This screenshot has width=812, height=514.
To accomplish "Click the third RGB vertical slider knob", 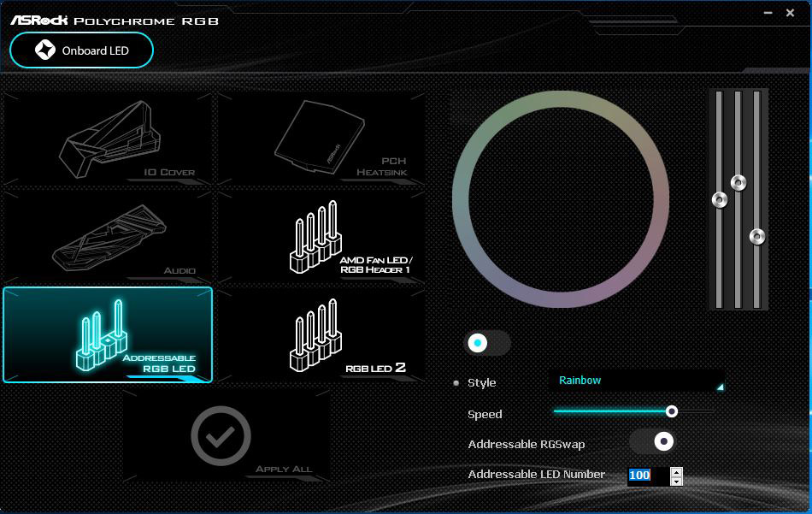I will click(x=757, y=237).
